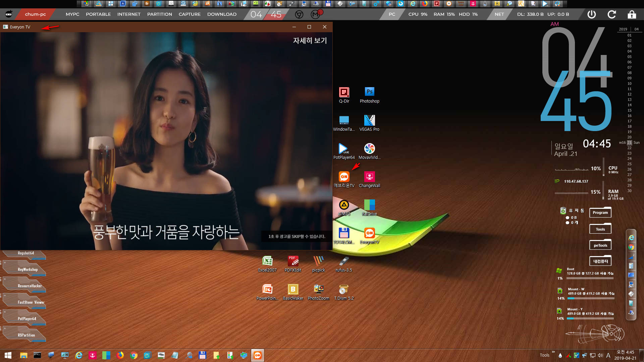Screen dimensions: 644x362
Task: Launch the MovaviVid... desktop shortcut
Action: [x=369, y=151]
